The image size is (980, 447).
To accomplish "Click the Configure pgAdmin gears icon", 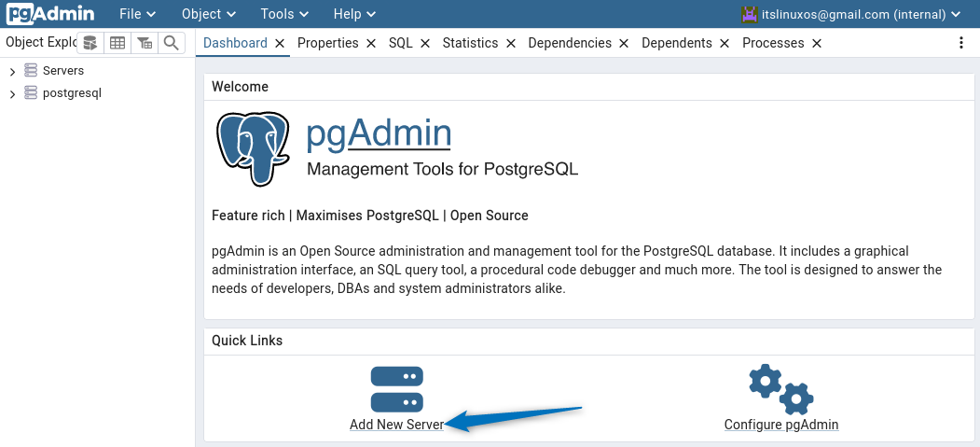I will 780,389.
